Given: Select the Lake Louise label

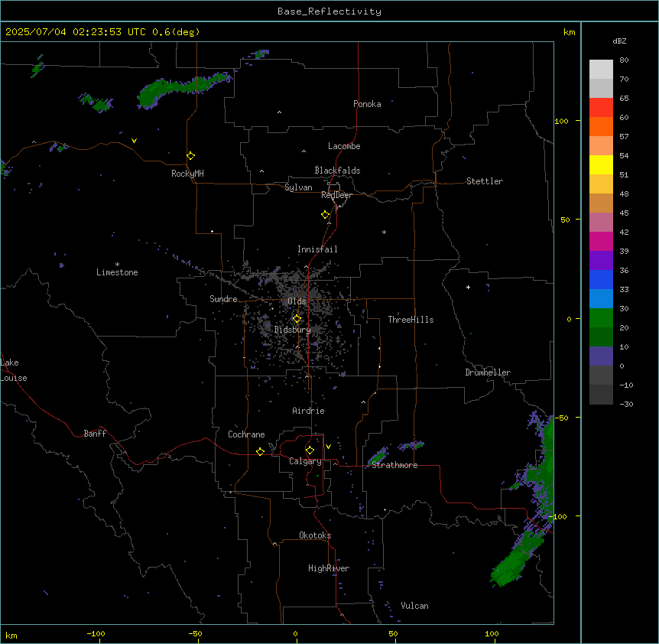Looking at the screenshot, I should [14, 370].
